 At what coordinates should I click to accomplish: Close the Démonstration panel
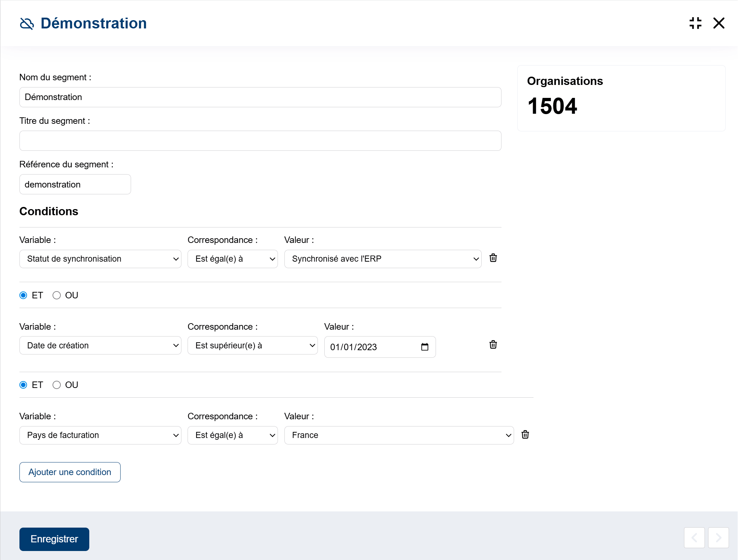[x=719, y=23]
